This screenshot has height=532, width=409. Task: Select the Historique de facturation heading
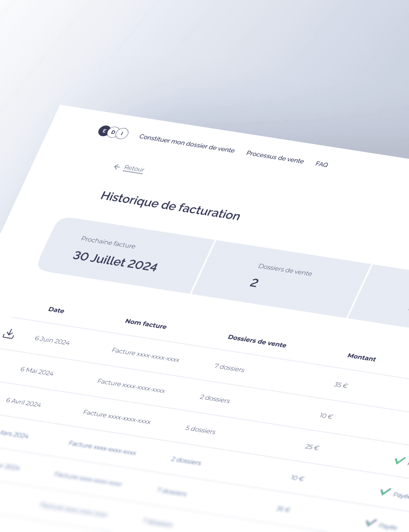coord(170,206)
